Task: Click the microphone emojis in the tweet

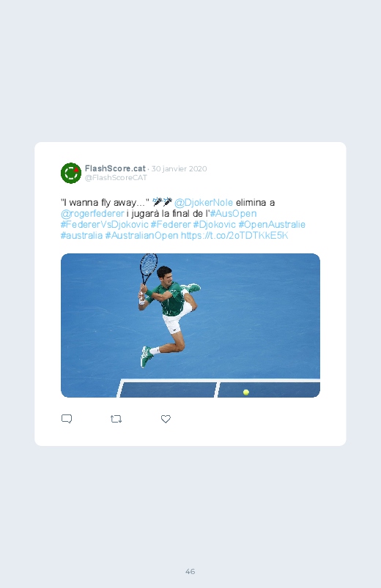Action: pos(162,202)
